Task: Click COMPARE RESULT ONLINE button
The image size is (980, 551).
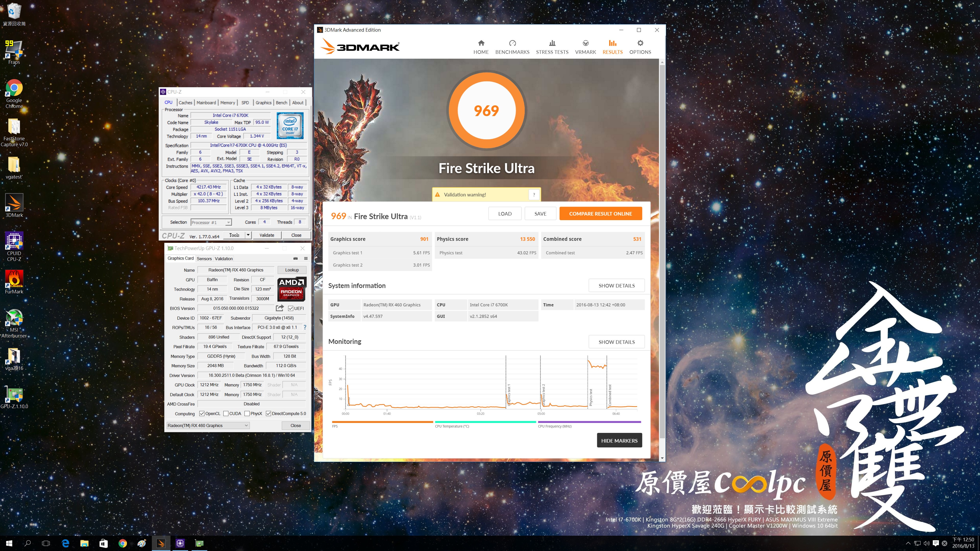Action: [x=600, y=214]
